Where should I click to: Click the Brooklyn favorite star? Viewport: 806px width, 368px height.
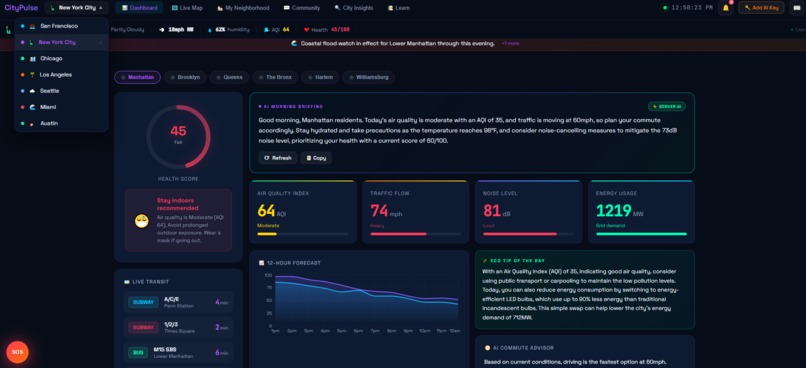pyautogui.click(x=172, y=77)
